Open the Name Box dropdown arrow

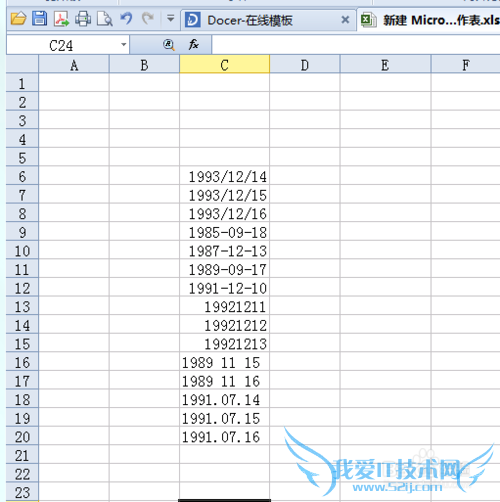pyautogui.click(x=124, y=45)
